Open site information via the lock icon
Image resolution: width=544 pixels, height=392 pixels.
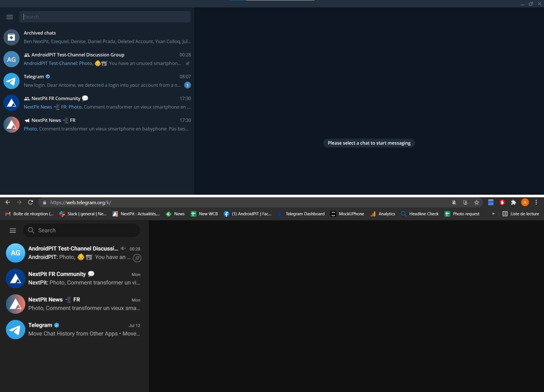point(44,202)
